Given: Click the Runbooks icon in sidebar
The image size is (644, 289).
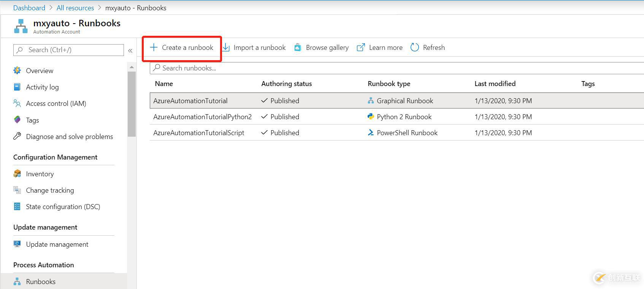Looking at the screenshot, I should click(x=17, y=281).
